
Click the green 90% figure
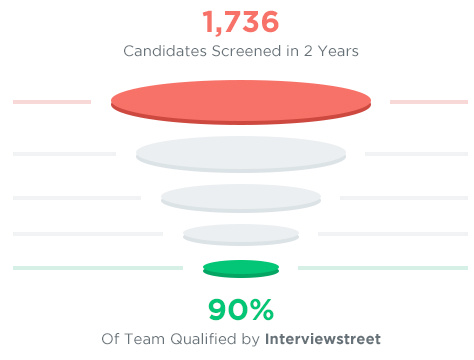[241, 310]
